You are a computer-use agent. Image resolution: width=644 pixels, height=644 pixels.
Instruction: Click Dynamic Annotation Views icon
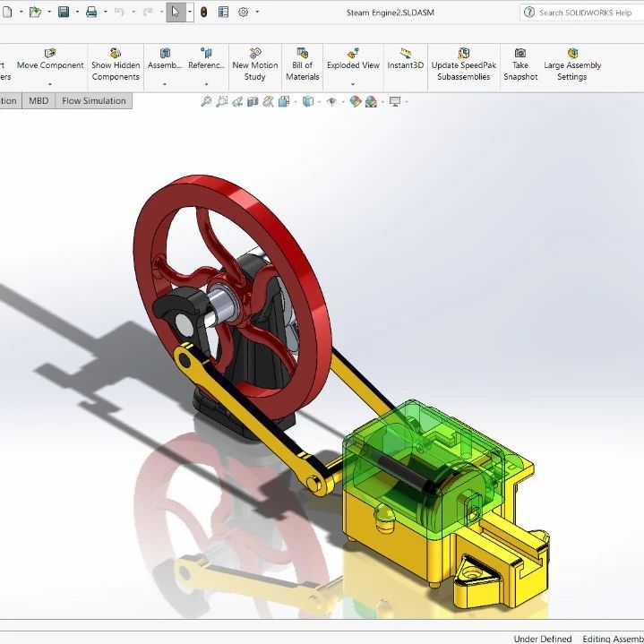[268, 101]
